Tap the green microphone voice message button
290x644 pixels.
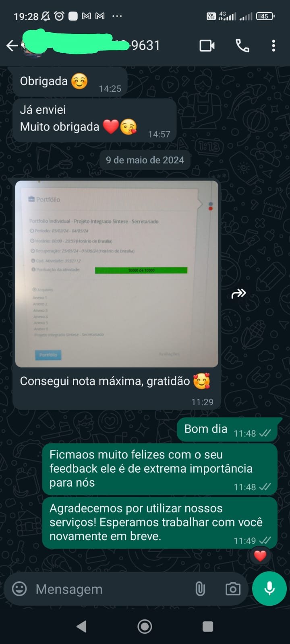[x=269, y=588]
